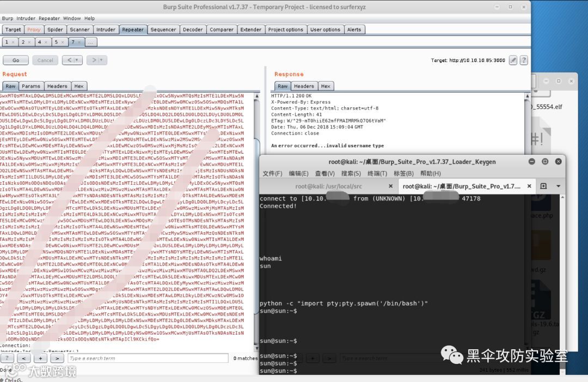Select Repeater sub-tab 2
The width and height of the screenshot is (588, 382).
click(x=23, y=42)
